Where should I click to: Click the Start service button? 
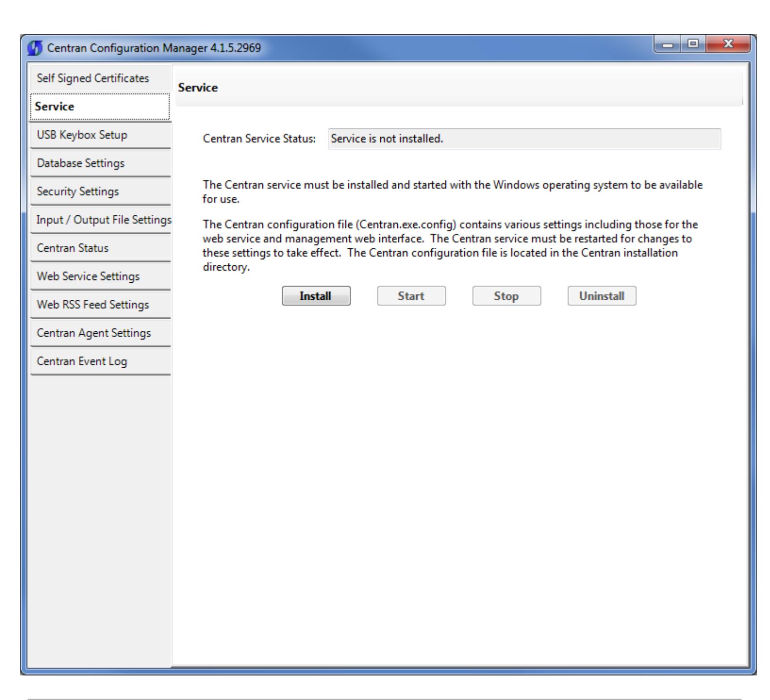click(x=411, y=296)
